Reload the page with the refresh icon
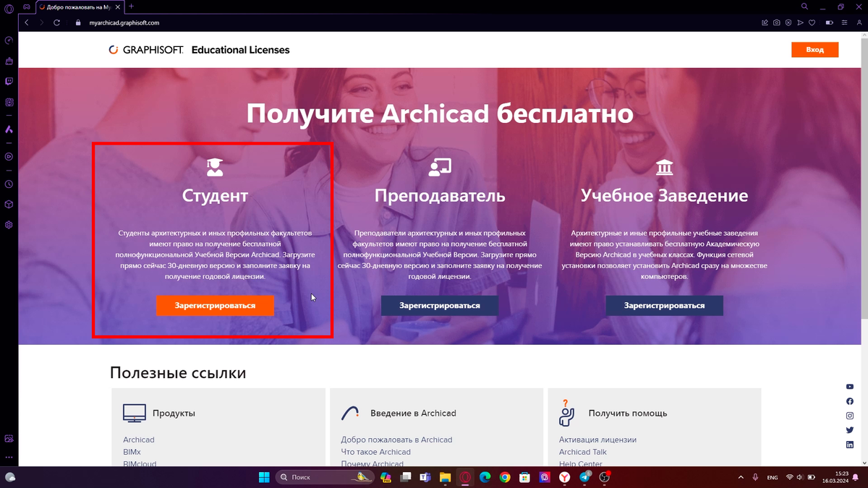Screen dimensions: 868x488 tap(56, 22)
